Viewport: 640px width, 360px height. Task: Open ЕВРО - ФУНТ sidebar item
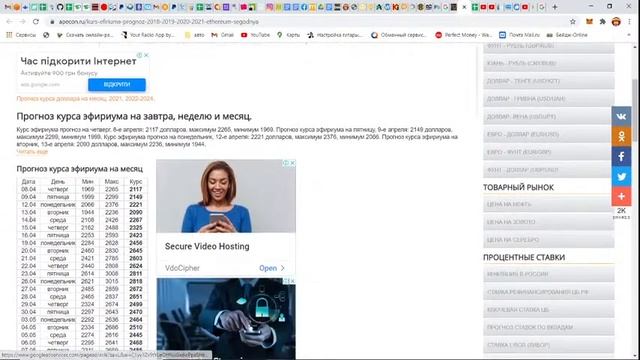coord(549,152)
